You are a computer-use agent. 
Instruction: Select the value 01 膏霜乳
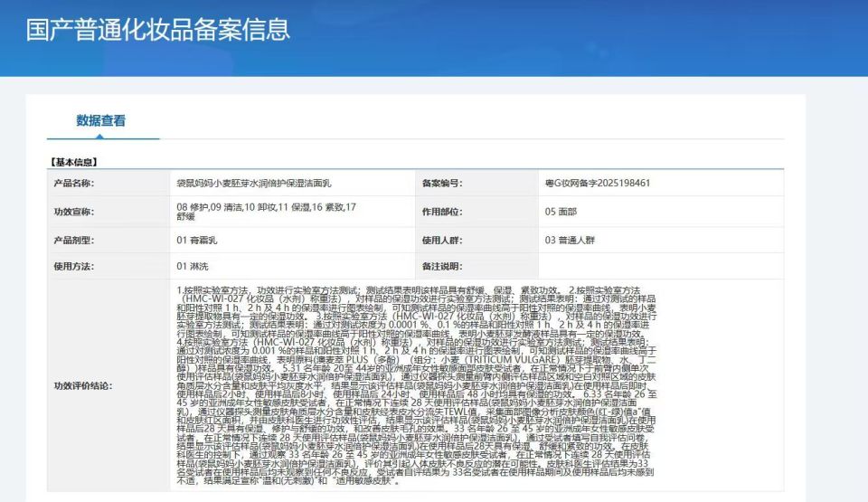tap(197, 240)
